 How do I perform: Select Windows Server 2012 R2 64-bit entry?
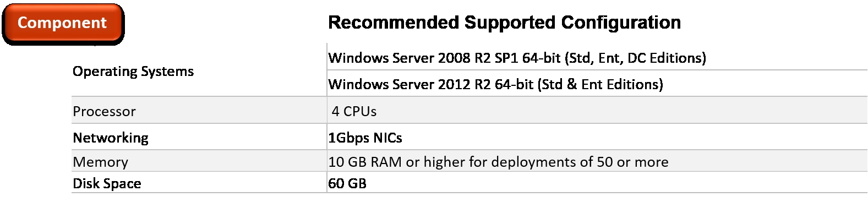[x=495, y=84]
